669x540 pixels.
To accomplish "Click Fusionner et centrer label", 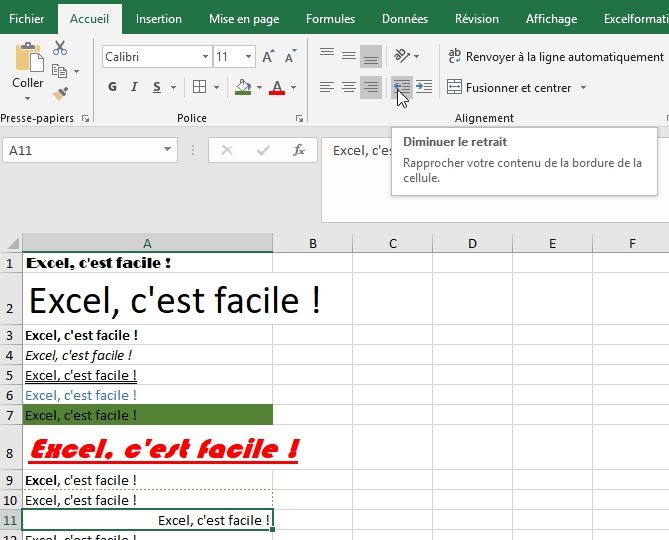I will point(518,88).
